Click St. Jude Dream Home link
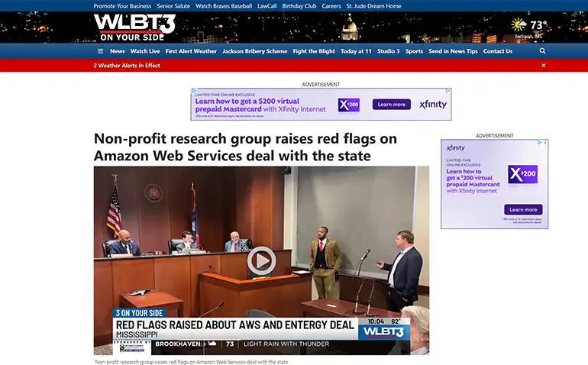The image size is (588, 365). pos(373,6)
